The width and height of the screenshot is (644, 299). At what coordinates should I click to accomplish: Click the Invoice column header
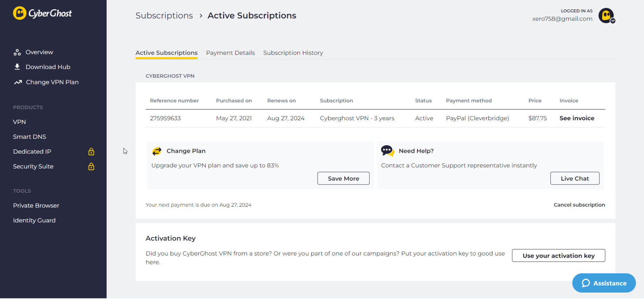point(569,101)
